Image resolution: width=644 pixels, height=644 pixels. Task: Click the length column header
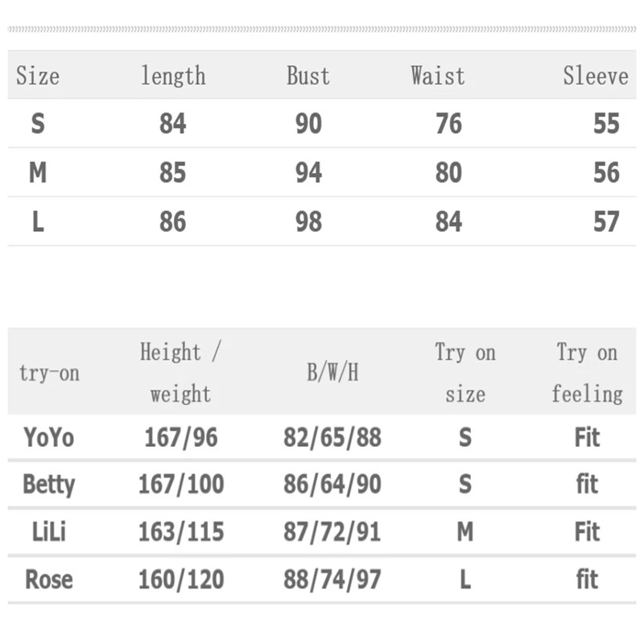[x=173, y=76]
